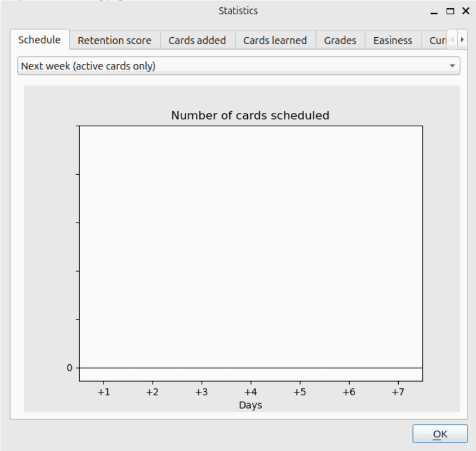Click the +7 day axis label
The image size is (476, 451).
pos(398,392)
